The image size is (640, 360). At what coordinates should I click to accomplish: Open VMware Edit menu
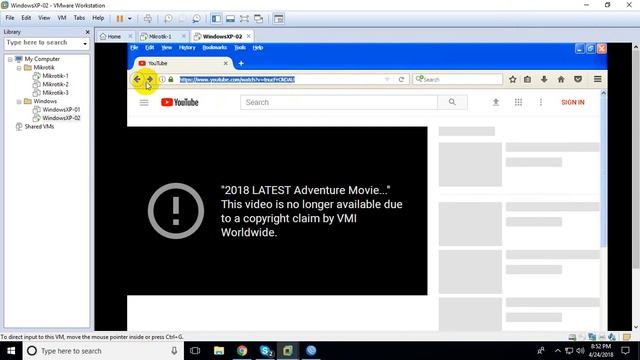pyautogui.click(x=26, y=18)
